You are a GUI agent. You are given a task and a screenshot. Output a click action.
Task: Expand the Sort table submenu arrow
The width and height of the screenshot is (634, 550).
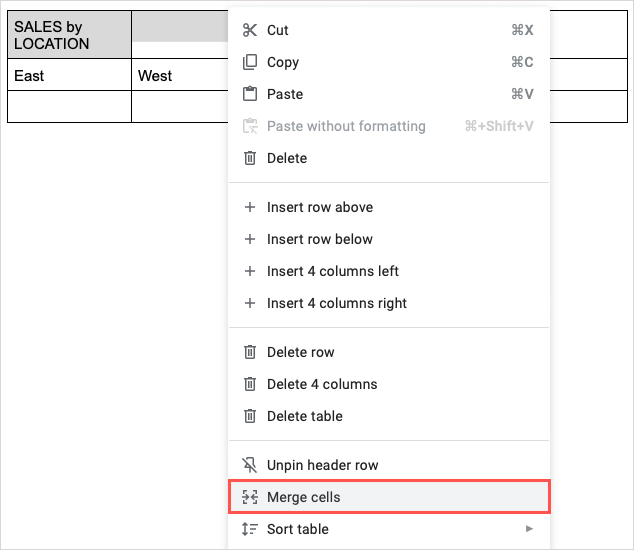pyautogui.click(x=529, y=529)
